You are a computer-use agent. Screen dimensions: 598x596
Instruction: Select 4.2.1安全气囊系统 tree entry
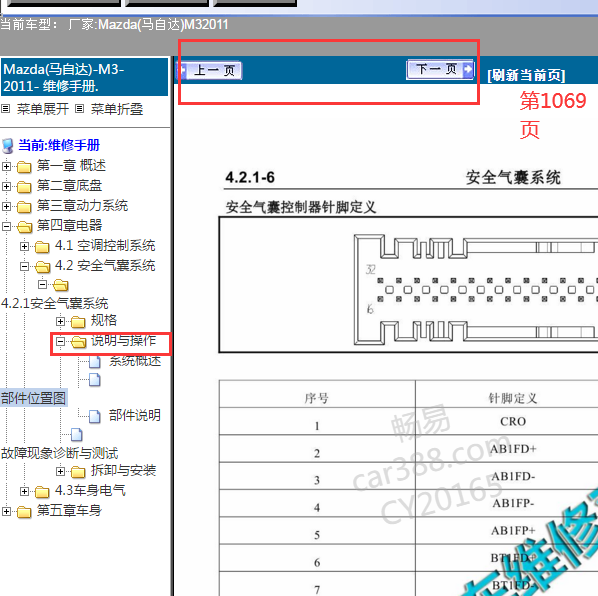[55, 304]
